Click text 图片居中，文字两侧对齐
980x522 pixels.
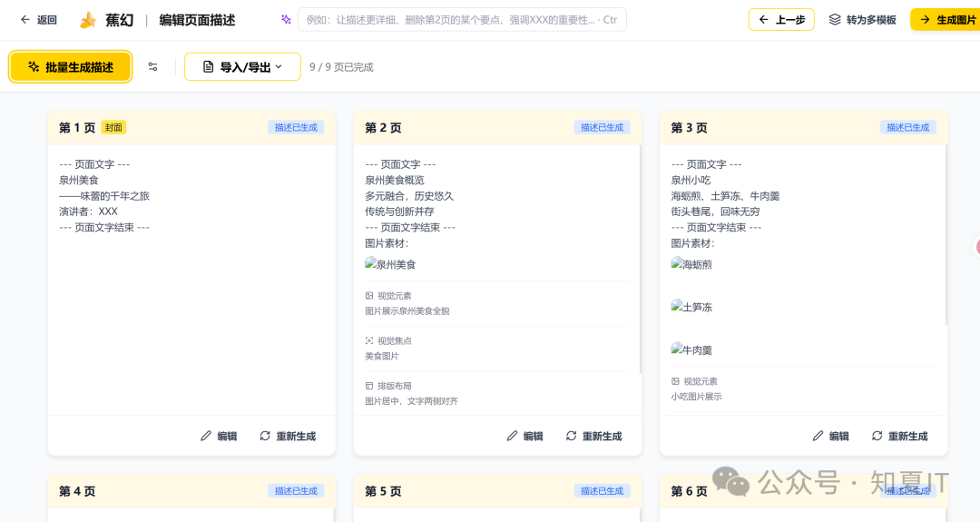411,400
